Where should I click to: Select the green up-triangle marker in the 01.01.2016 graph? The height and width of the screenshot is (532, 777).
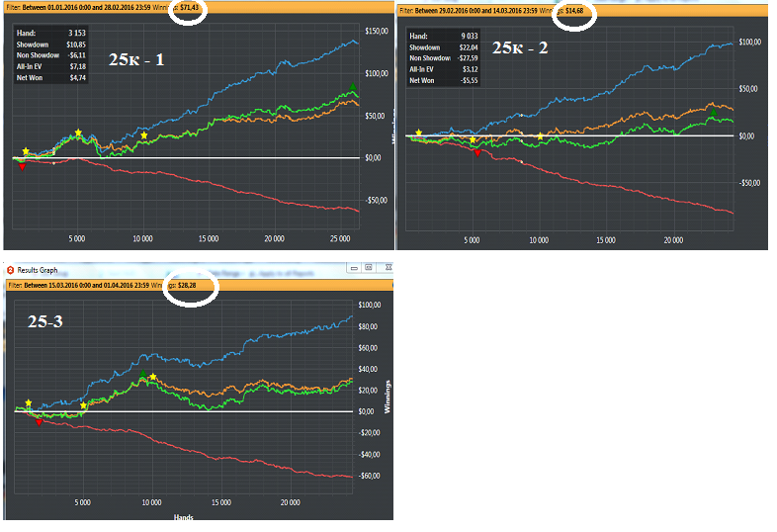pos(353,86)
